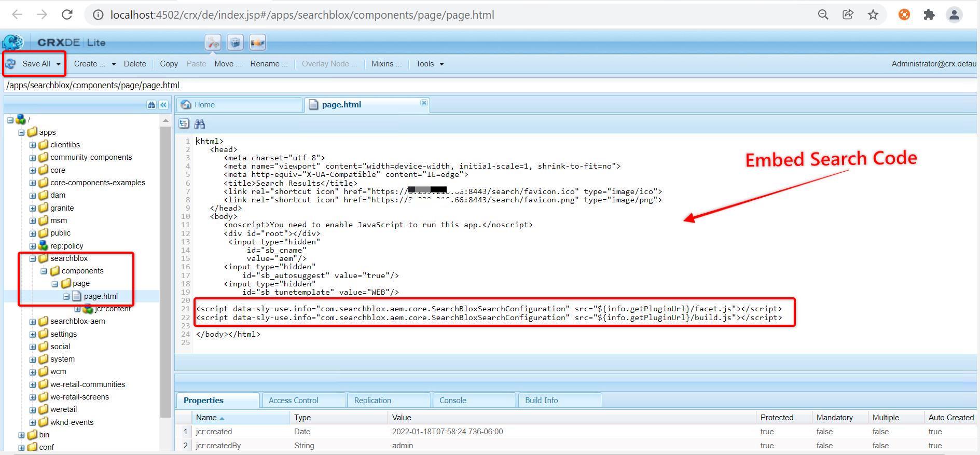The height and width of the screenshot is (455, 980).
Task: Open browser zoom magnifier icon
Action: [x=823, y=15]
